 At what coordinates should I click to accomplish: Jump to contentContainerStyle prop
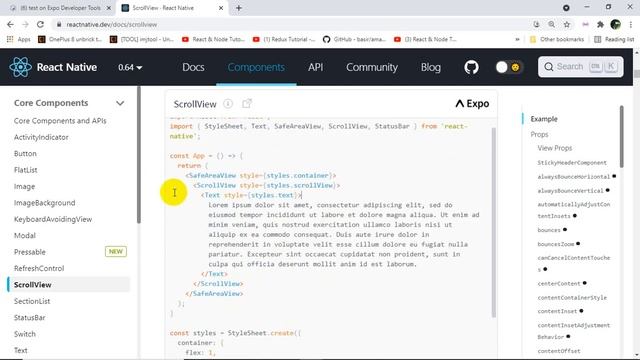coord(572,298)
